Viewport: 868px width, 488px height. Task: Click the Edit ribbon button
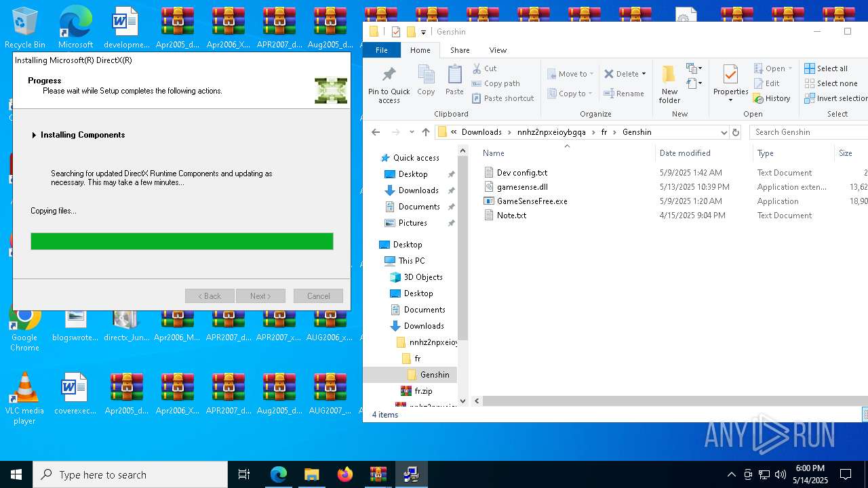(x=766, y=83)
